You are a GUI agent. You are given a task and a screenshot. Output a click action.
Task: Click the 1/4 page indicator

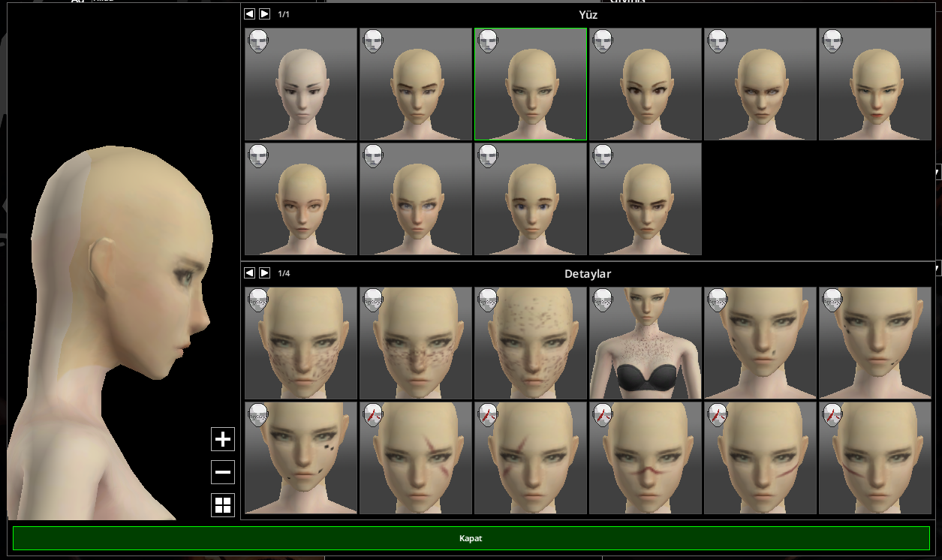click(x=284, y=273)
